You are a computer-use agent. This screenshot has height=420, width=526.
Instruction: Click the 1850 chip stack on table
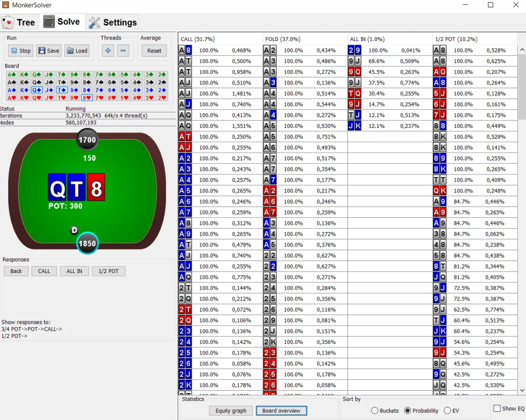pos(87,243)
